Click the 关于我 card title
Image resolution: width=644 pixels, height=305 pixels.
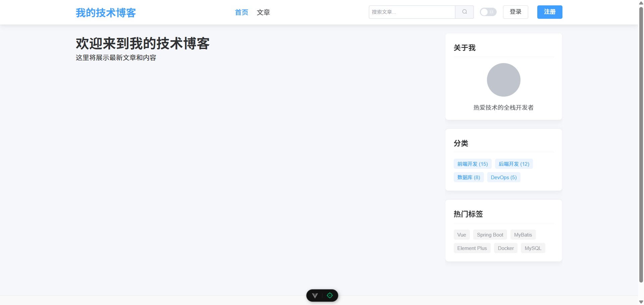(x=464, y=48)
